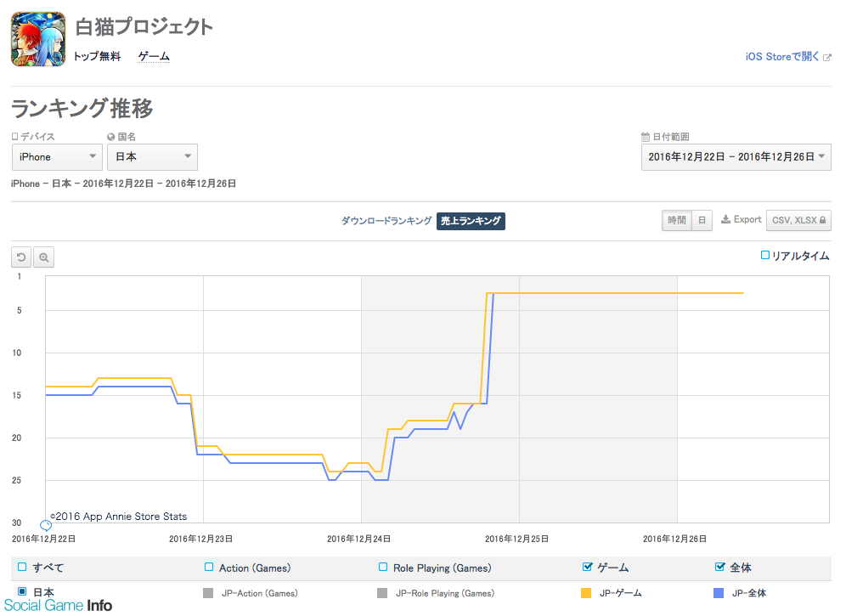Image resolution: width=846 pixels, height=616 pixels.
Task: Click the CSV, XLSX export button
Action: 798,220
